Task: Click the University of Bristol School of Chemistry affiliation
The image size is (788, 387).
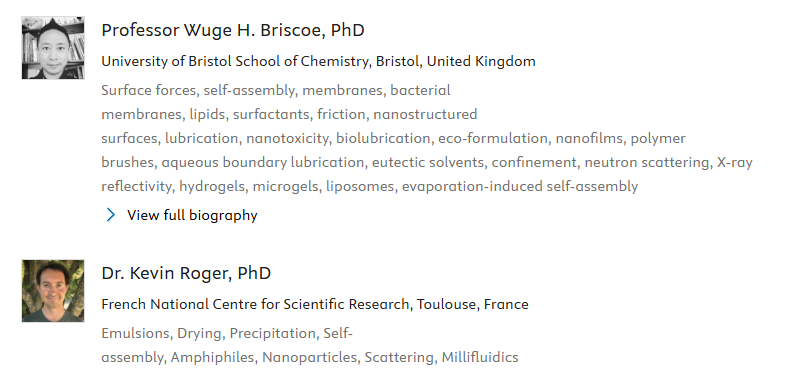Action: (x=318, y=61)
